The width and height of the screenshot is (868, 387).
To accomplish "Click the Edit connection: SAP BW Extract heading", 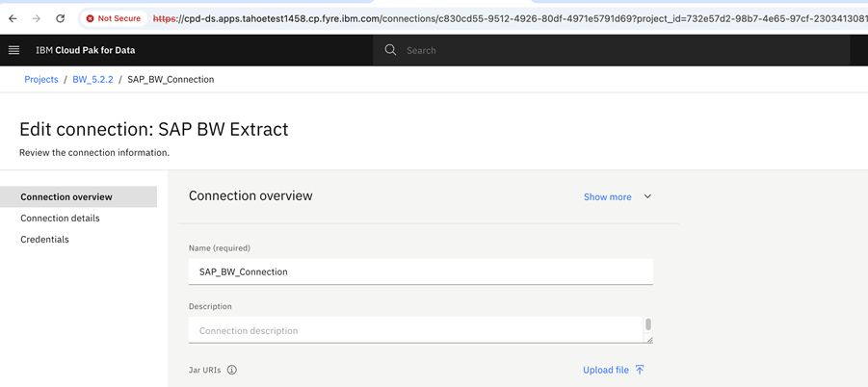I will [x=154, y=129].
